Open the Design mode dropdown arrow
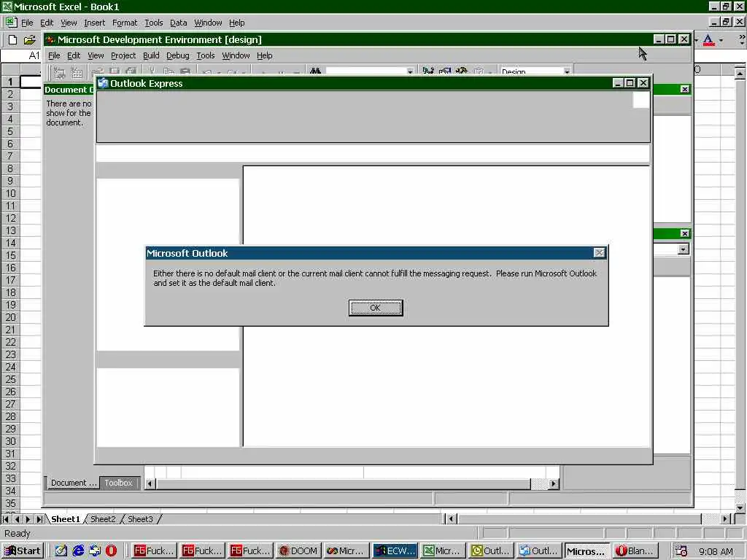 566,71
